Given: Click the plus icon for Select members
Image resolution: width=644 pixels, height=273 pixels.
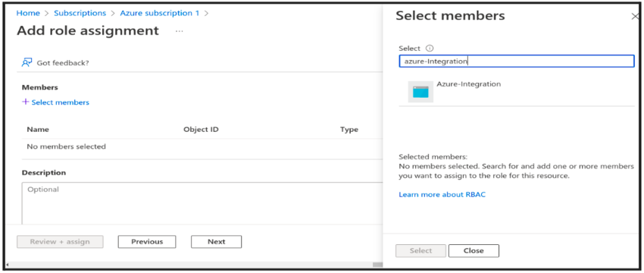Looking at the screenshot, I should click(26, 102).
